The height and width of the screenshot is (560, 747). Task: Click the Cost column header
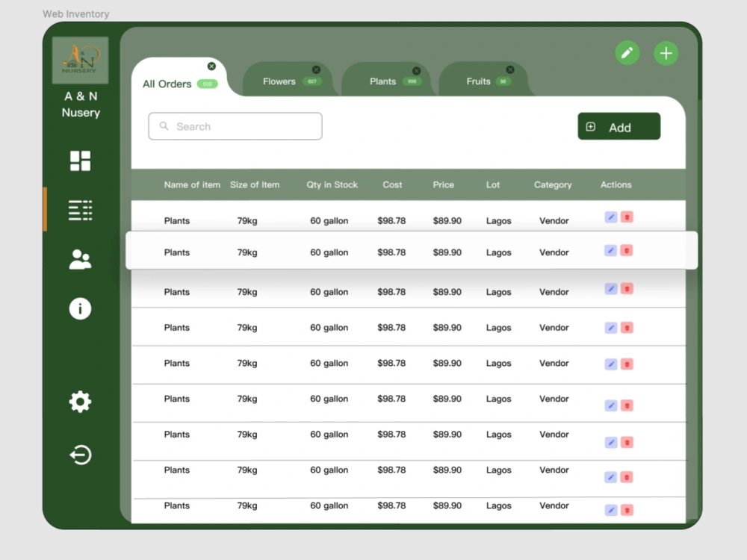click(x=393, y=184)
